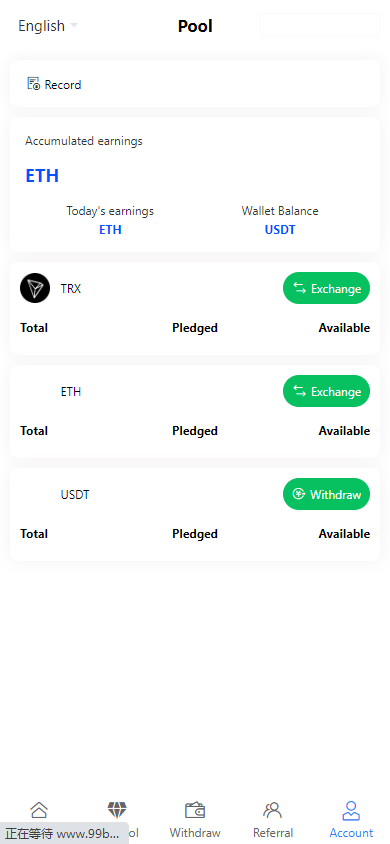Switch to the Referral tab label
Image resolution: width=390 pixels, height=844 pixels.
[273, 833]
